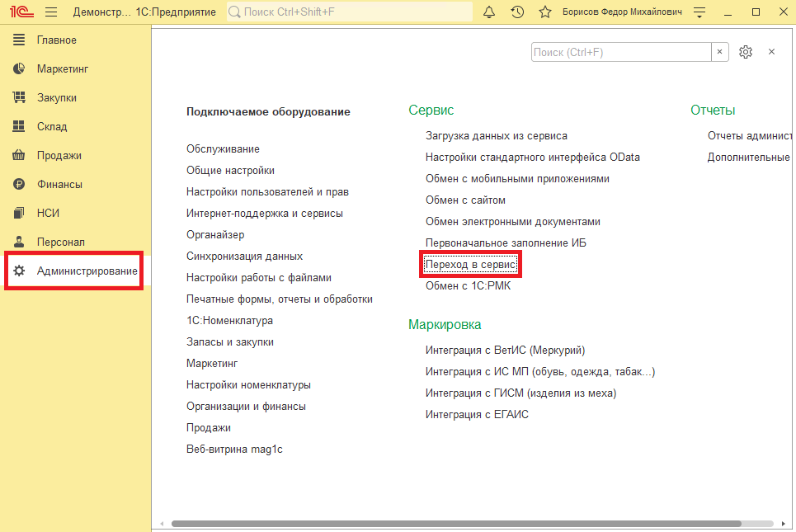
Task: Click the Продажи basket icon
Action: click(x=19, y=155)
